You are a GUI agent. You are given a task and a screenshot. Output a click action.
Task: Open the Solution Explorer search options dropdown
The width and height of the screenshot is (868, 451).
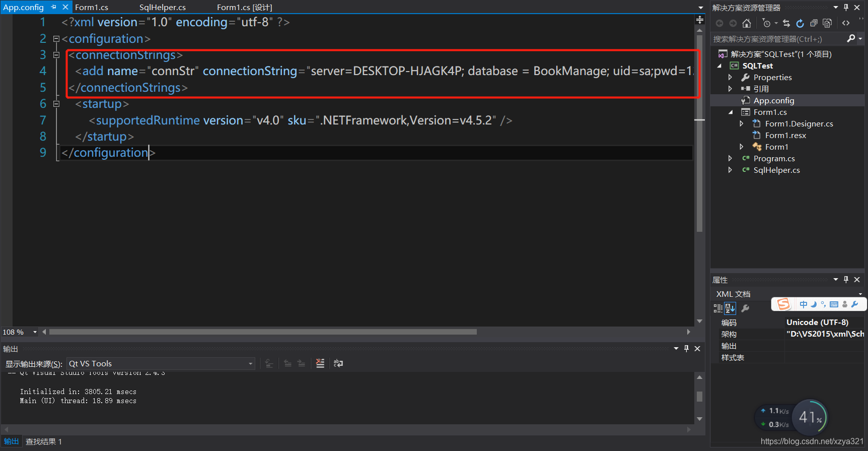pyautogui.click(x=860, y=38)
